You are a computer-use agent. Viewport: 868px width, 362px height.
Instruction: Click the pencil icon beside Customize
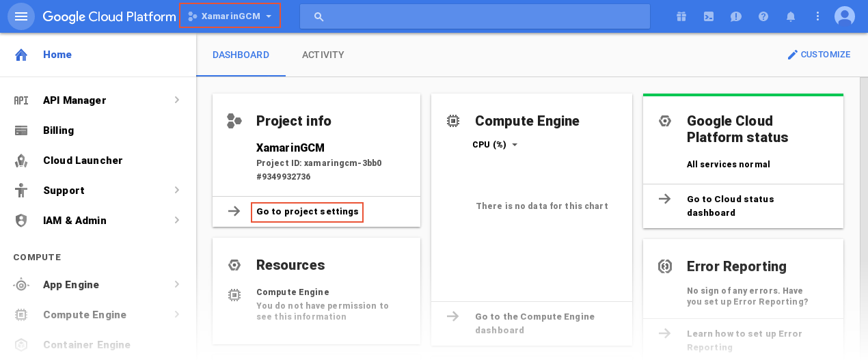(x=793, y=55)
